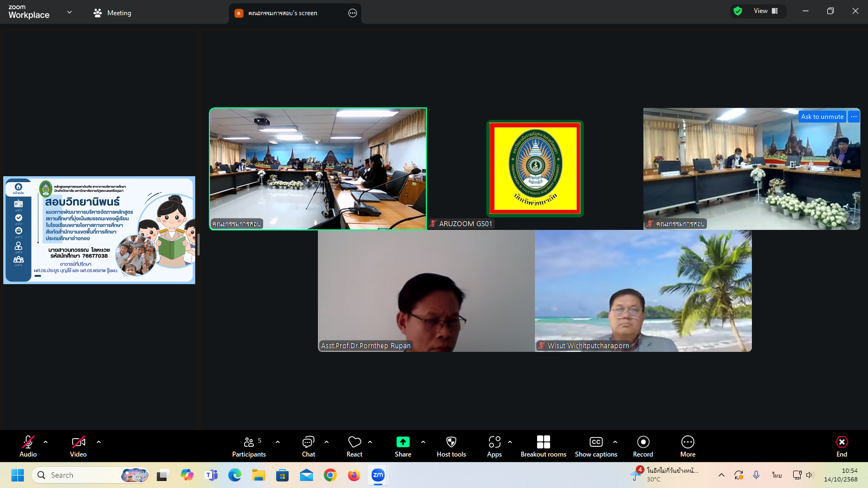This screenshot has width=868, height=488.
Task: Click Ask to unmute button
Action: click(x=822, y=117)
